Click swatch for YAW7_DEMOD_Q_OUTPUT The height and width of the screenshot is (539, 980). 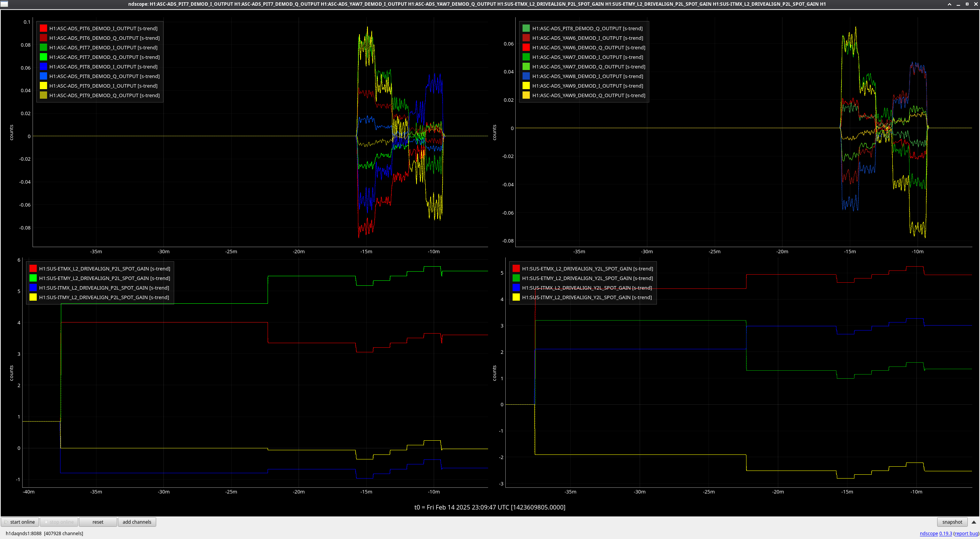(x=526, y=67)
